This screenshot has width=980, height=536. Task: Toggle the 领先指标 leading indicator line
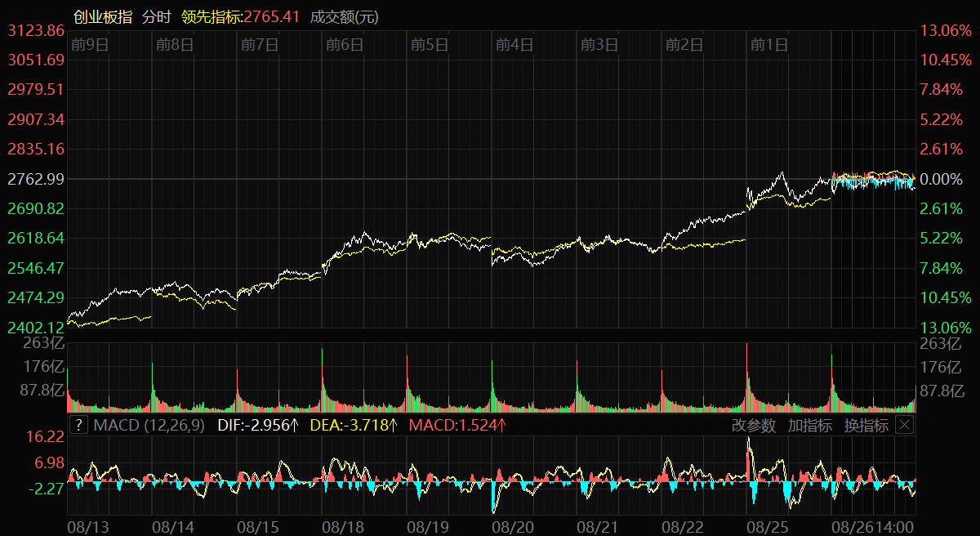point(241,16)
